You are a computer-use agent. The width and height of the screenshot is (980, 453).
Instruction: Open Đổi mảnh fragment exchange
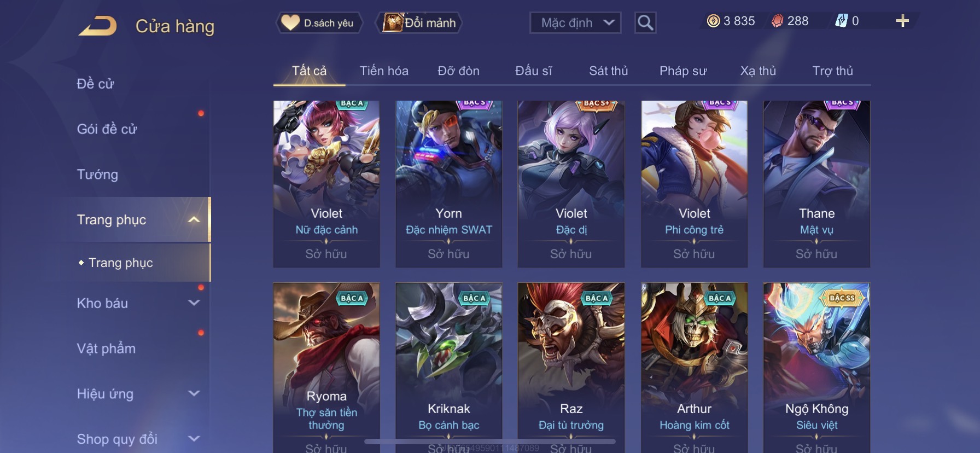(x=419, y=23)
